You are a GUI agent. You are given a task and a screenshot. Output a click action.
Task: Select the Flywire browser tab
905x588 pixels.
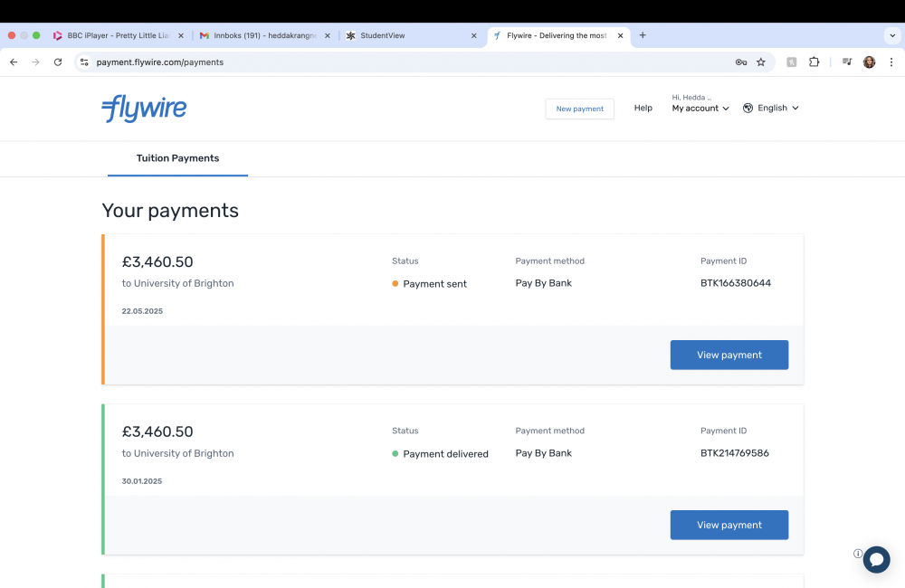(x=557, y=36)
